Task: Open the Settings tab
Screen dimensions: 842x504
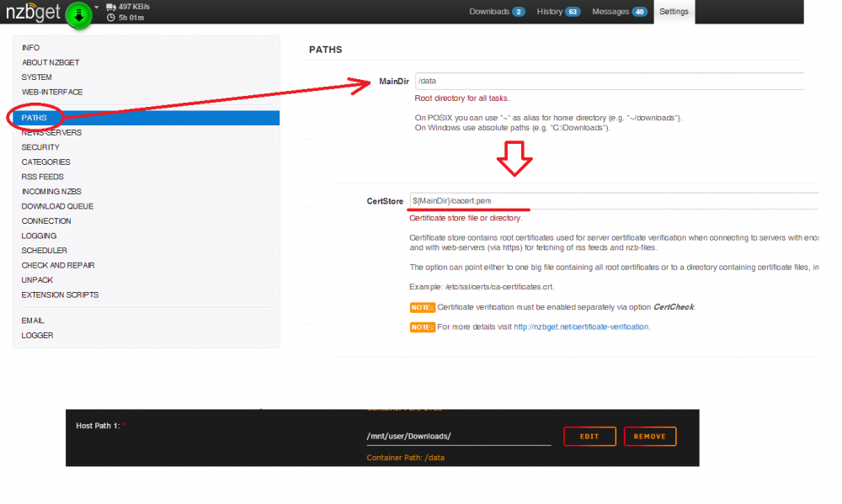Action: click(x=674, y=12)
